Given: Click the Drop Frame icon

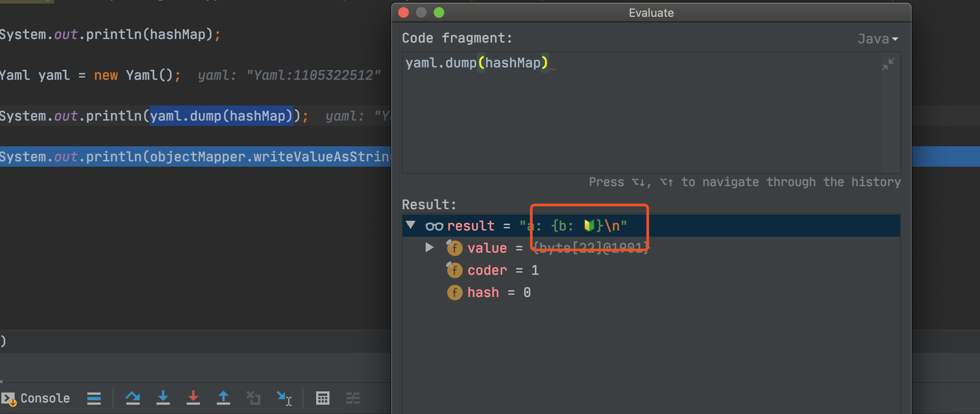Looking at the screenshot, I should click(253, 398).
